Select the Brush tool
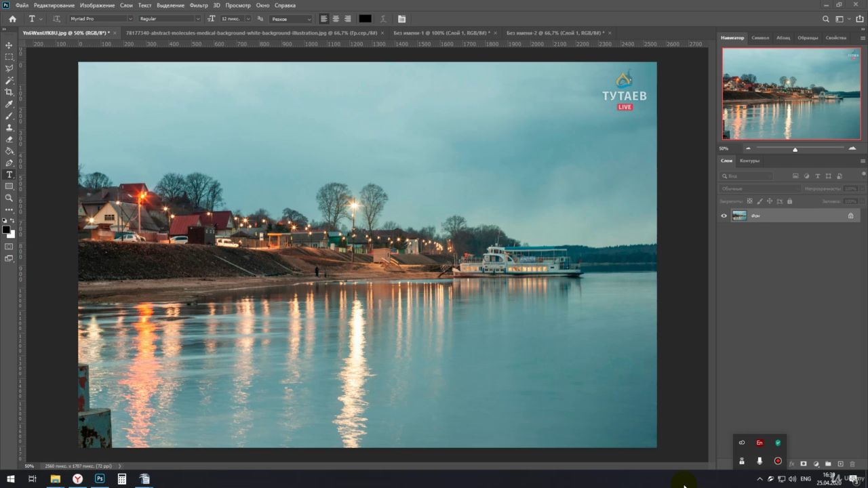Screen dimensions: 868x488 click(x=9, y=116)
